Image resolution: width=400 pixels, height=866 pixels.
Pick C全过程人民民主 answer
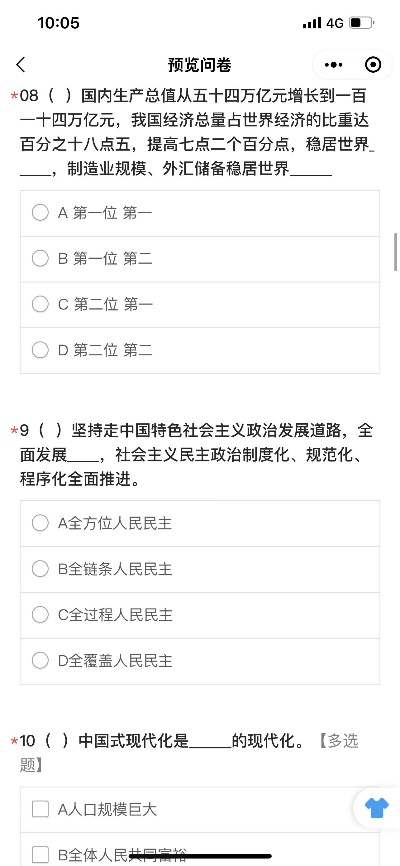tap(200, 615)
